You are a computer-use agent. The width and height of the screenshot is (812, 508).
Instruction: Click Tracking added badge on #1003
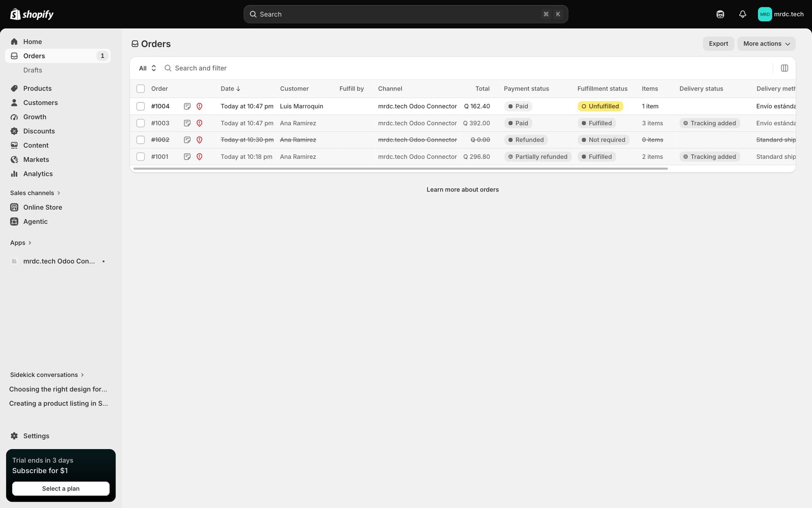[710, 123]
